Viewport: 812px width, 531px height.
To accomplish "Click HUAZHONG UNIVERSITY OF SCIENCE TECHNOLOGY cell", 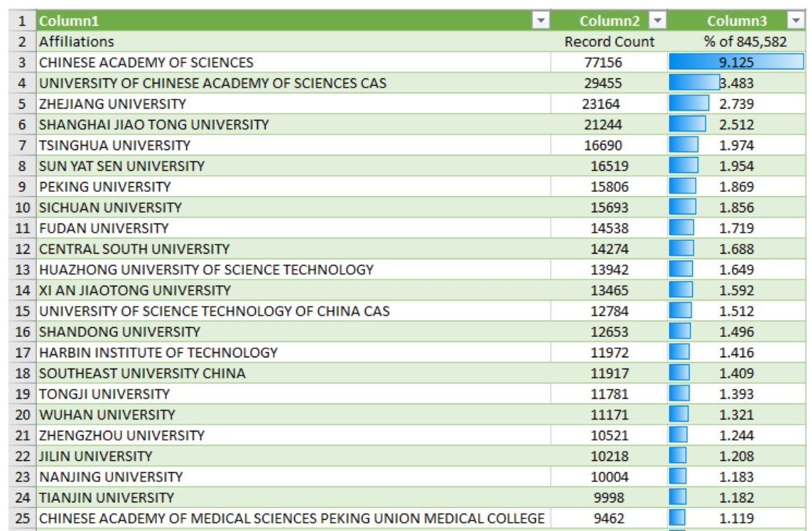I will [x=293, y=270].
